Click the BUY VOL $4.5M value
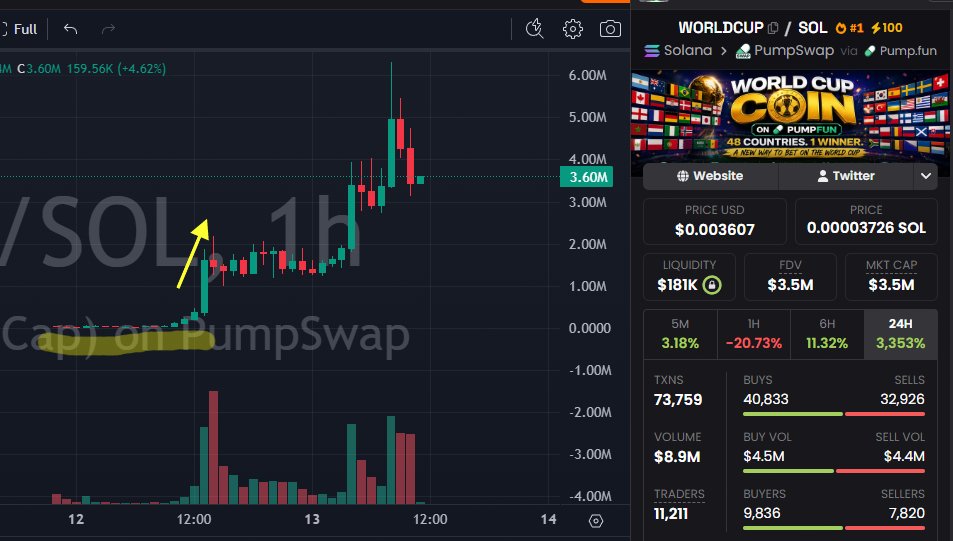Image resolution: width=953 pixels, height=541 pixels. (x=764, y=456)
